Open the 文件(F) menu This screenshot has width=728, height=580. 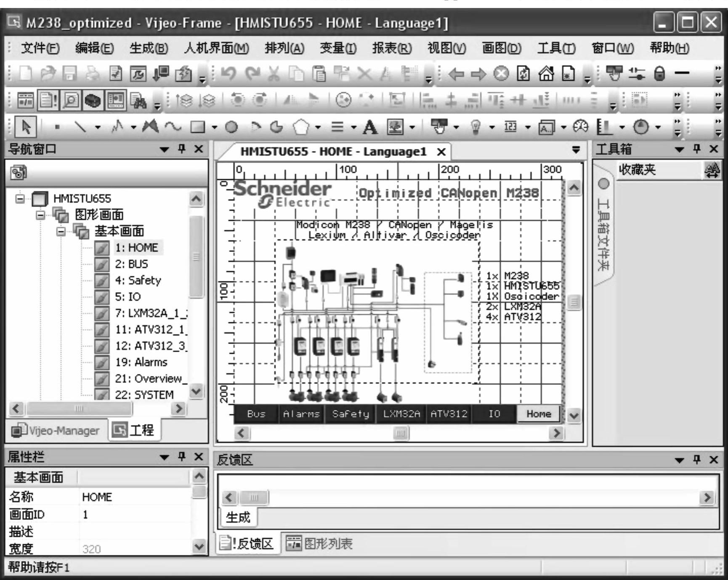pos(40,48)
